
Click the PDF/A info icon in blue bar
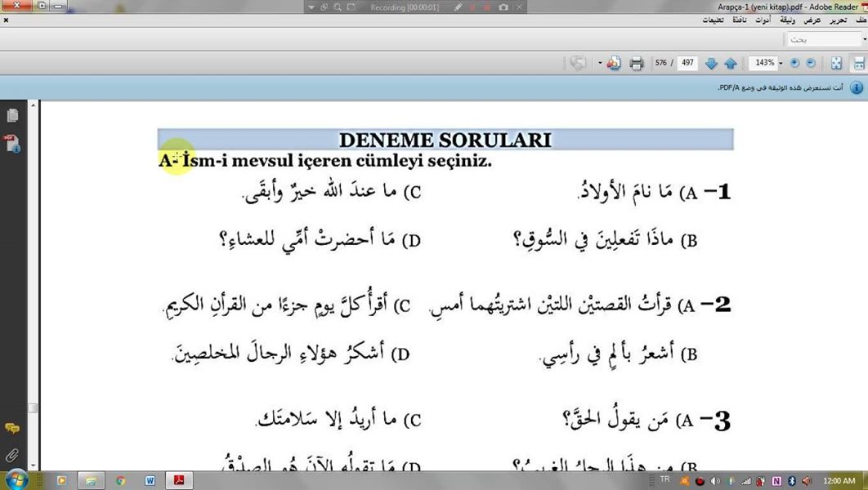(857, 88)
